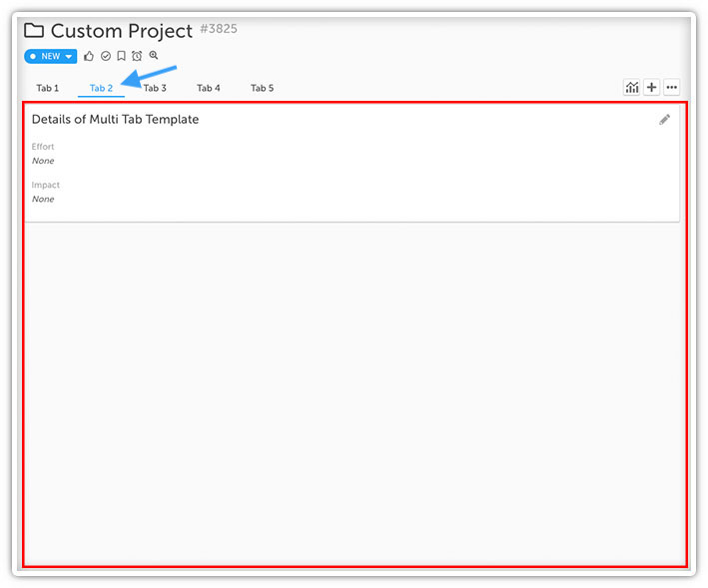Select Tab 2
The width and height of the screenshot is (708, 588).
pos(101,88)
